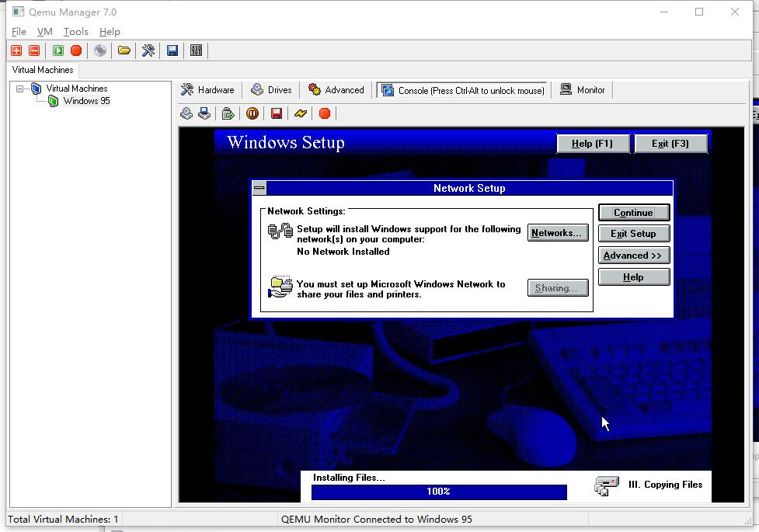The height and width of the screenshot is (532, 759).
Task: Click the Exit (F3) button
Action: coord(671,144)
